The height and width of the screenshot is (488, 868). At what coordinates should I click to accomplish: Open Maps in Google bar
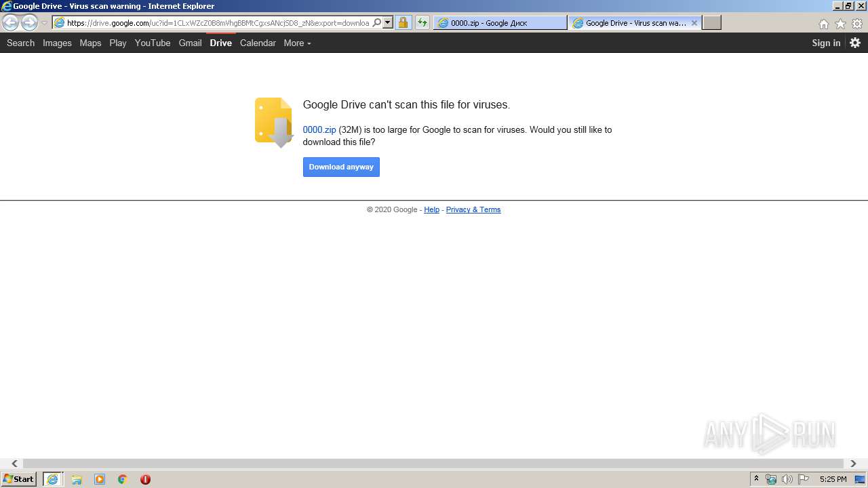[x=90, y=43]
